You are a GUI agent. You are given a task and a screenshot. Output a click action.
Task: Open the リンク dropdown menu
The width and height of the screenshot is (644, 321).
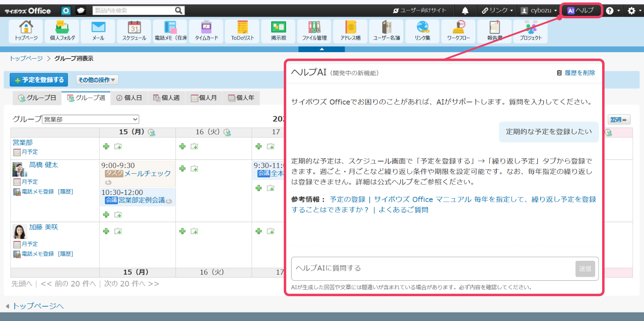point(497,11)
